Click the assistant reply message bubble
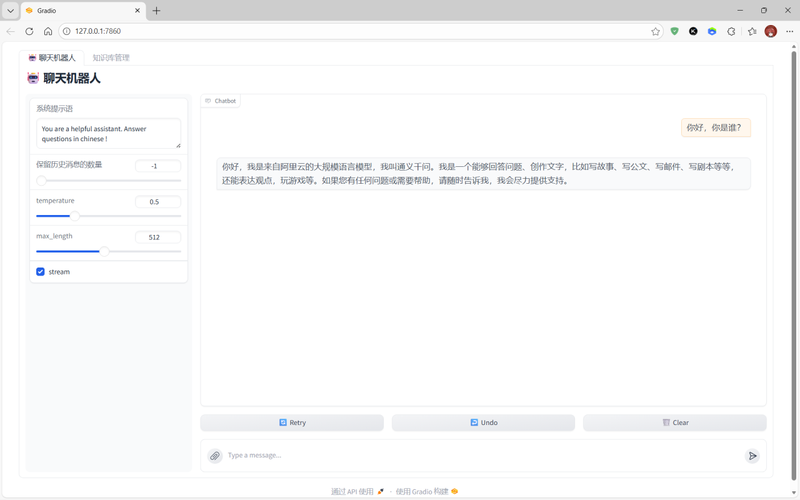 (x=483, y=173)
